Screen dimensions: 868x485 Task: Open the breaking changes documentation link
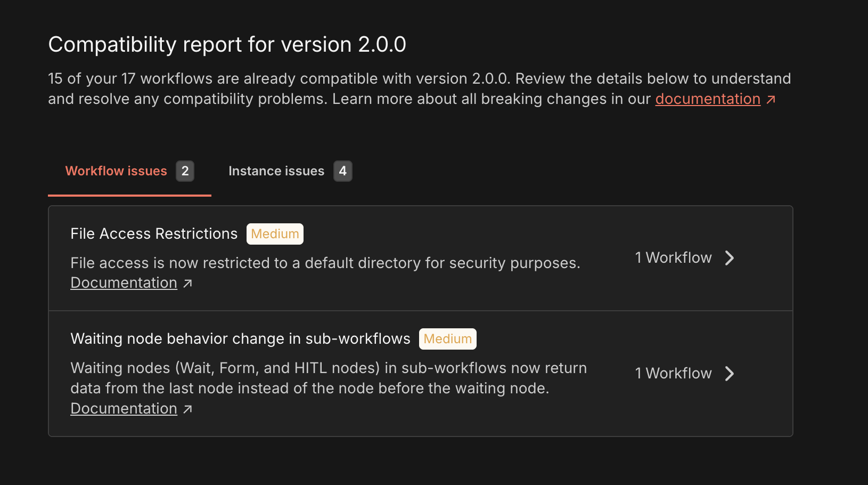point(708,99)
